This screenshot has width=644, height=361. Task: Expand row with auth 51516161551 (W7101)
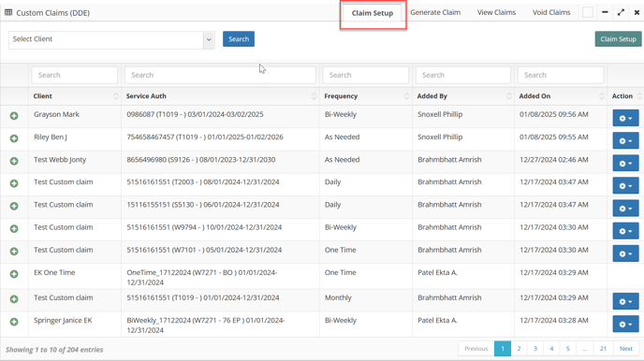pos(14,251)
